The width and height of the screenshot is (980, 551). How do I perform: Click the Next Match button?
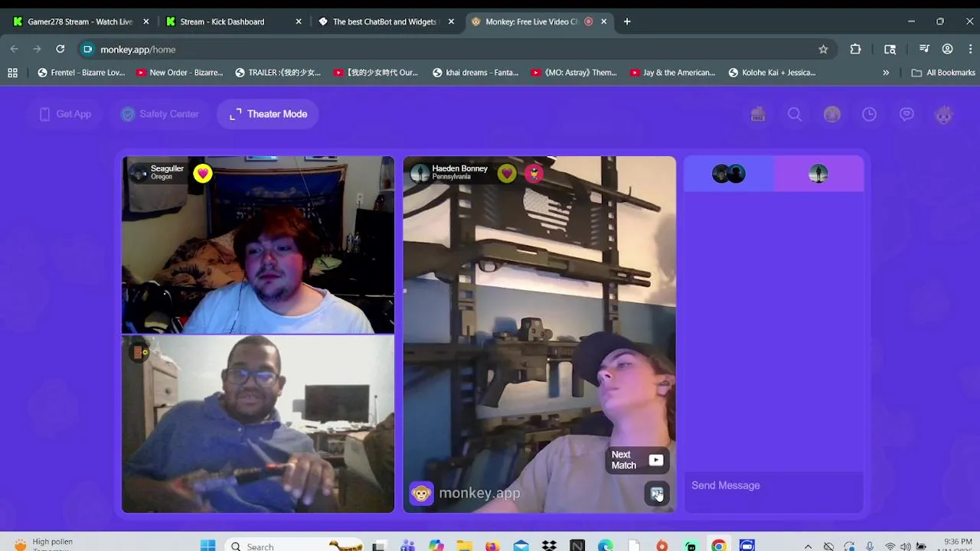coord(637,460)
